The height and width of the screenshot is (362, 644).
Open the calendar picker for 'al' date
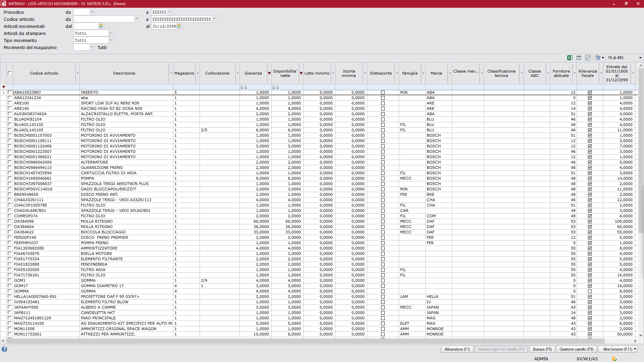[x=179, y=26]
